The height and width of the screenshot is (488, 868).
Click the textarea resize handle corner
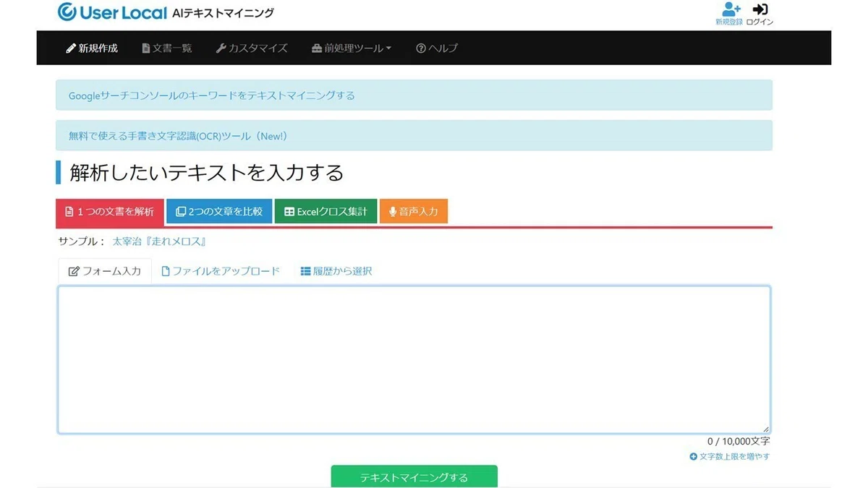pos(766,429)
